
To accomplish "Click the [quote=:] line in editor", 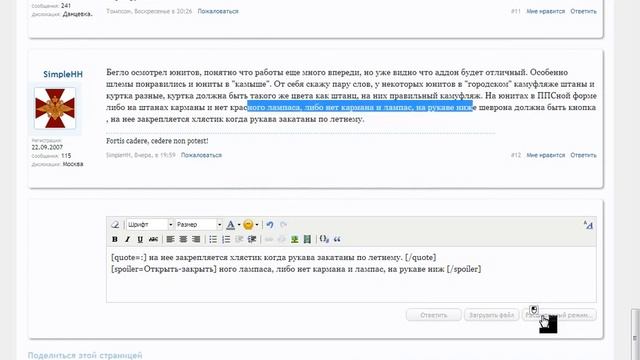I will (x=273, y=258).
